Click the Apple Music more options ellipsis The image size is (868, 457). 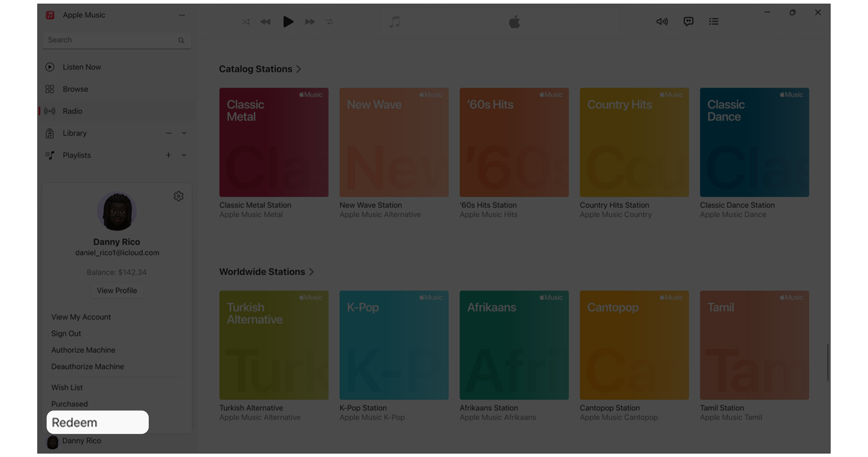[182, 15]
